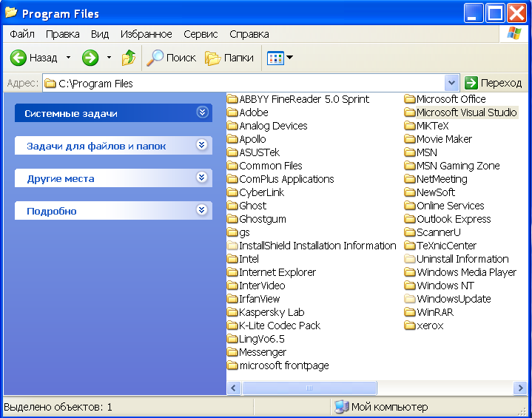Image resolution: width=532 pixels, height=418 pixels.
Task: Click the My Computer status bar icon
Action: [342, 407]
